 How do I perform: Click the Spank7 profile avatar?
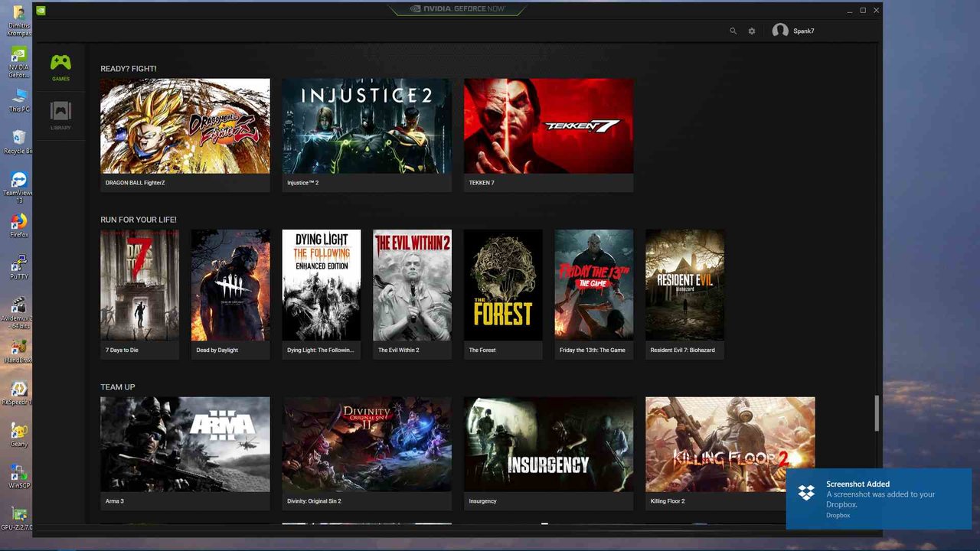tap(780, 31)
